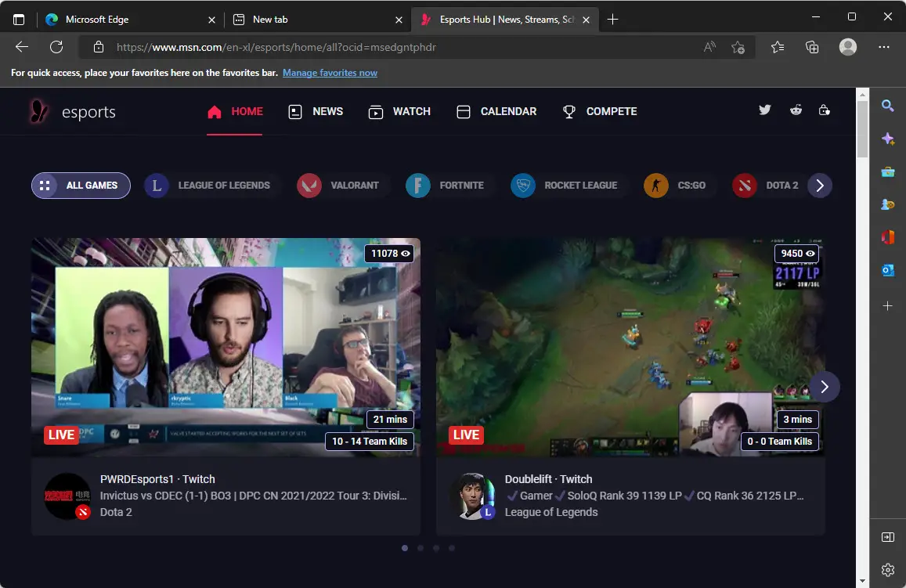
Task: Play the PWRDEsports1 live stream thumbnail
Action: tap(226, 347)
